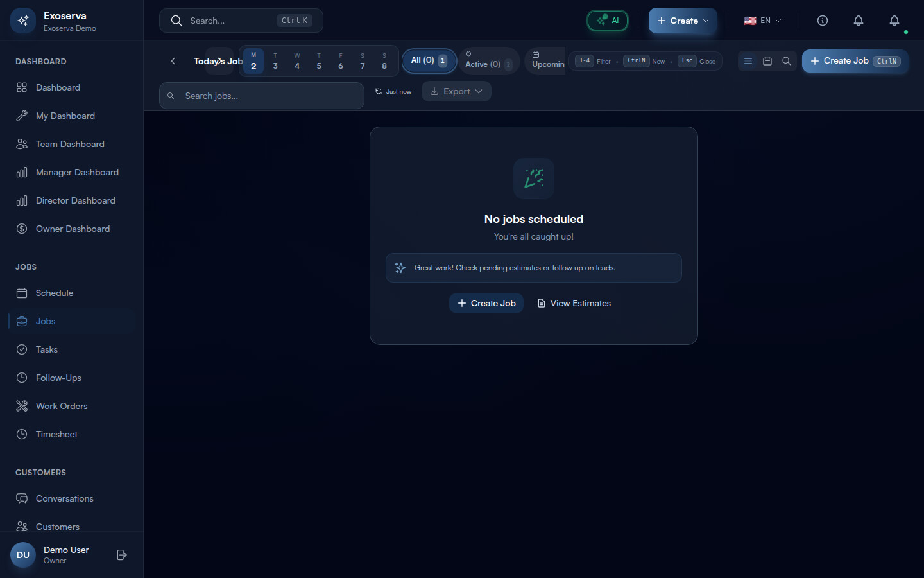Switch to calendar view icon
Viewport: 924px width, 578px height.
pos(767,61)
